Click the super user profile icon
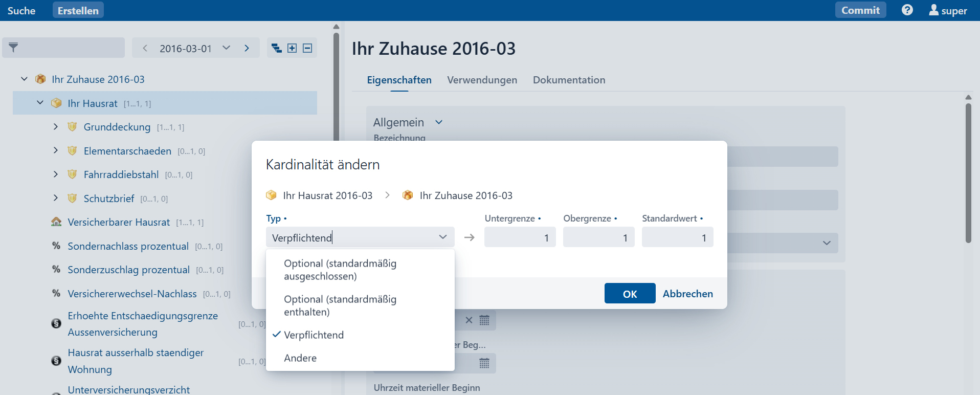Image resolution: width=980 pixels, height=395 pixels. pos(933,10)
